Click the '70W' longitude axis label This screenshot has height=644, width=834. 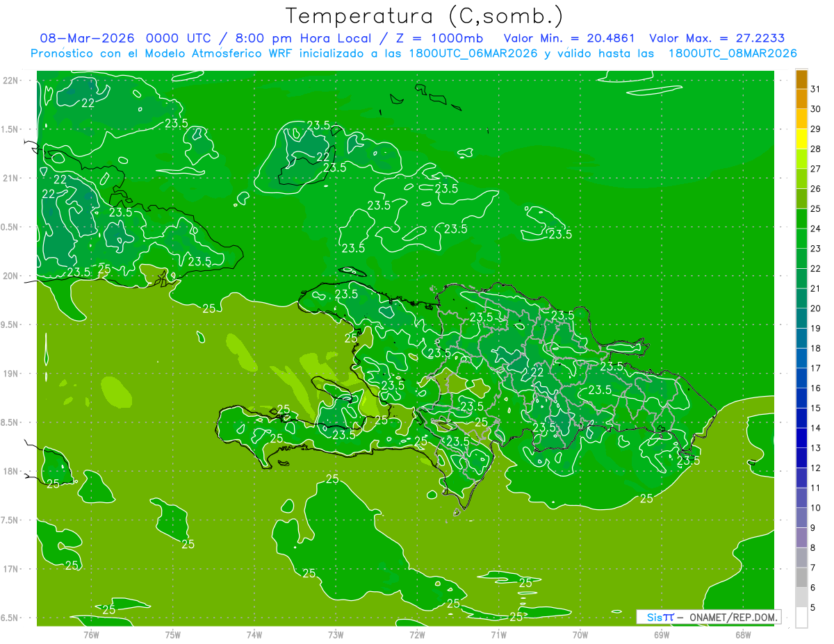[580, 634]
